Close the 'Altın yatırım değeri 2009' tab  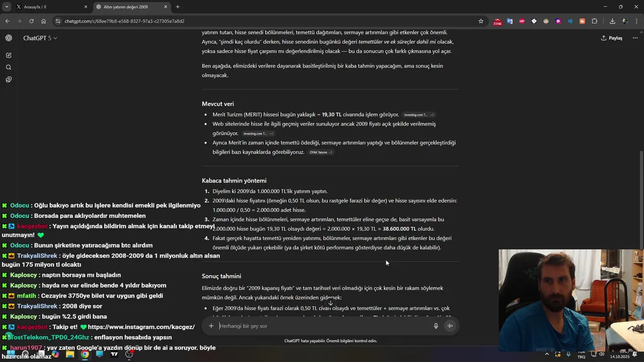166,7
